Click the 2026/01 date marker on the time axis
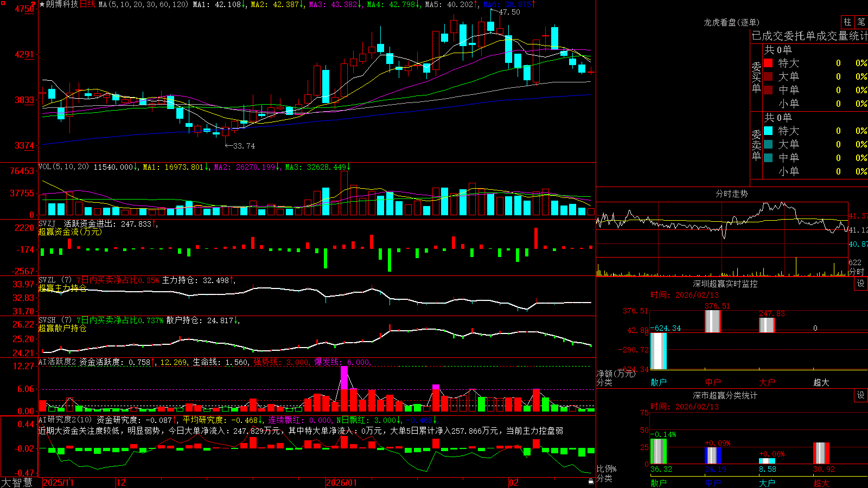Screen dimensions: 868x488 click(x=342, y=483)
